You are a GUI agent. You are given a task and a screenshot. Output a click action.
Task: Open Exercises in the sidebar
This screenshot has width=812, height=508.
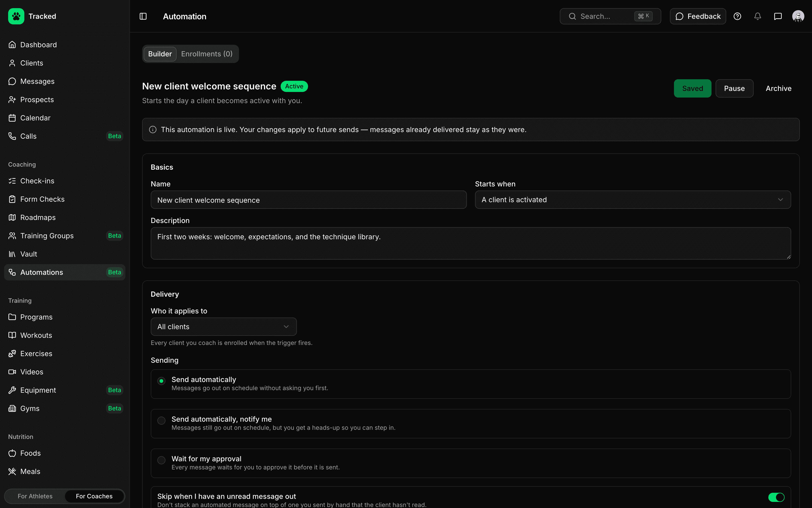pos(64,354)
